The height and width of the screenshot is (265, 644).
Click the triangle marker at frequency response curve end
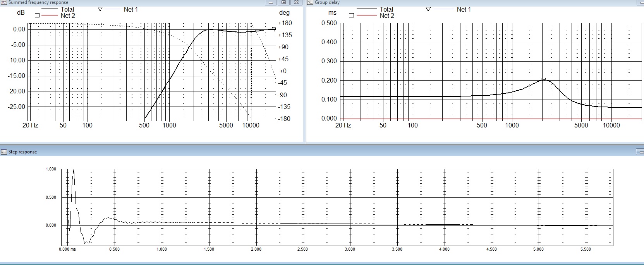point(274,29)
